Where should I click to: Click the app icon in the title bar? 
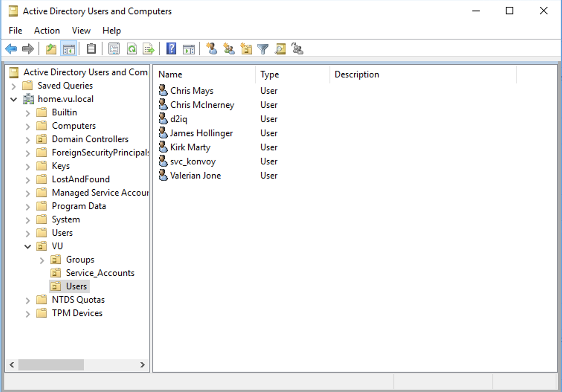tap(13, 11)
